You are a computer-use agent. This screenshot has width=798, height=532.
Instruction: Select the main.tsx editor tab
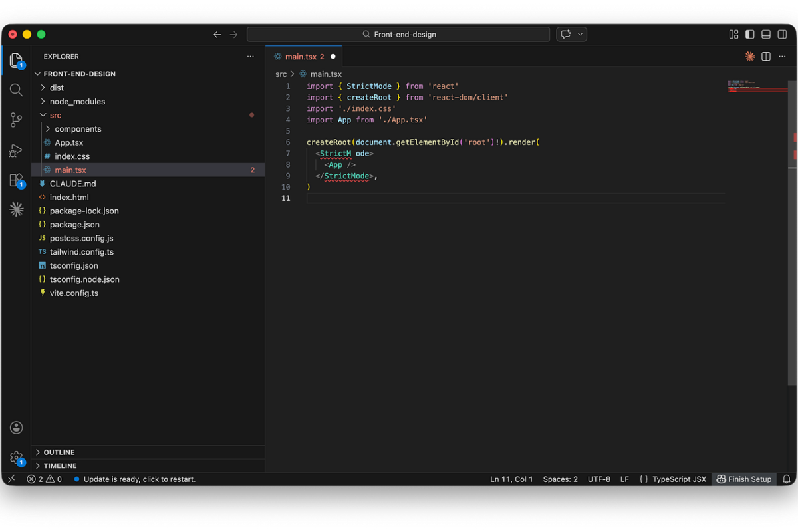(x=305, y=57)
